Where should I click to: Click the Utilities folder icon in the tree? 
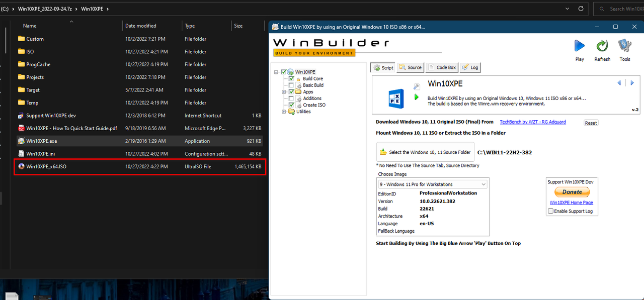pyautogui.click(x=291, y=111)
